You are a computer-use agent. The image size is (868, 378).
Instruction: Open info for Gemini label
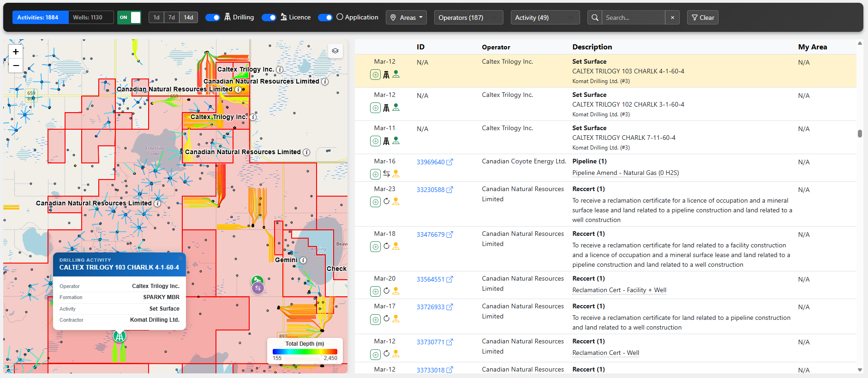point(303,260)
